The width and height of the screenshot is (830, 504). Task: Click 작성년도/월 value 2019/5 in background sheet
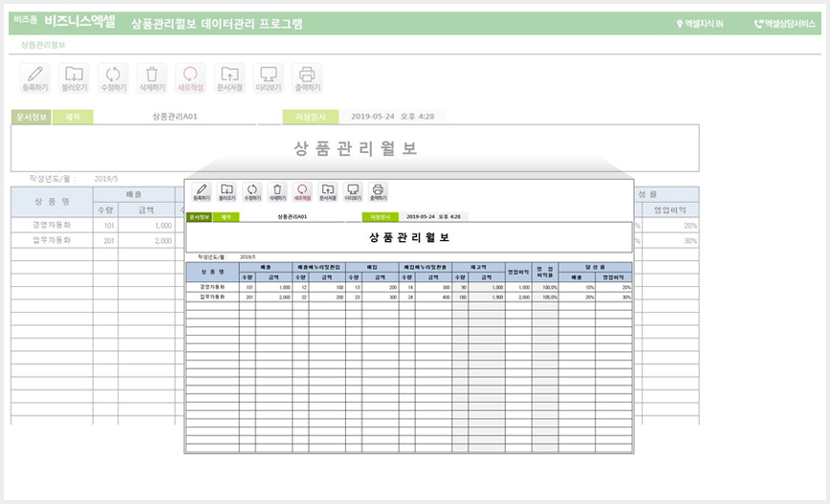pyautogui.click(x=106, y=179)
